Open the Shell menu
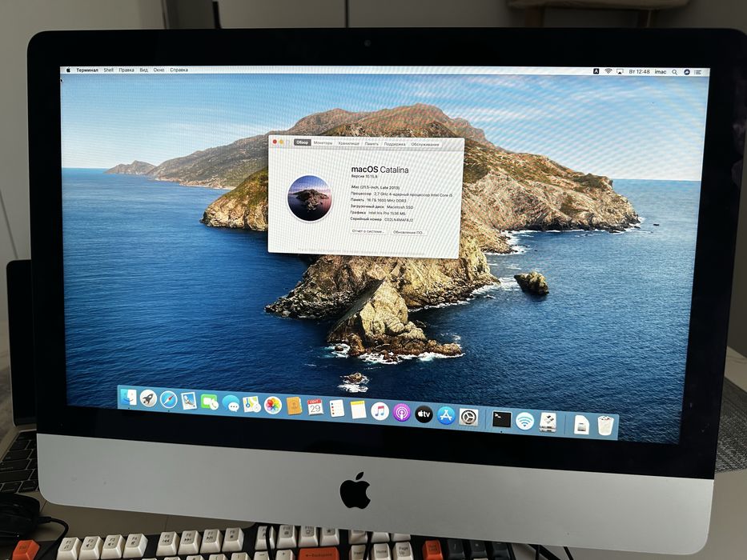This screenshot has height=560, width=747. coord(109,70)
